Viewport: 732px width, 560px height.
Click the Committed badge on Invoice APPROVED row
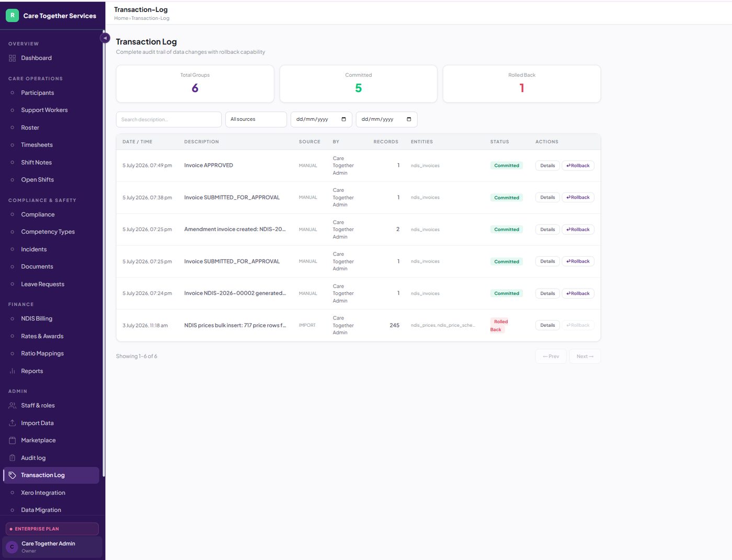(507, 166)
